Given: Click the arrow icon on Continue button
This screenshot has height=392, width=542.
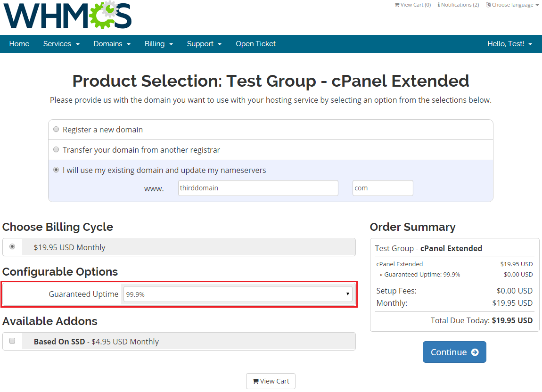Looking at the screenshot, I should pyautogui.click(x=475, y=352).
